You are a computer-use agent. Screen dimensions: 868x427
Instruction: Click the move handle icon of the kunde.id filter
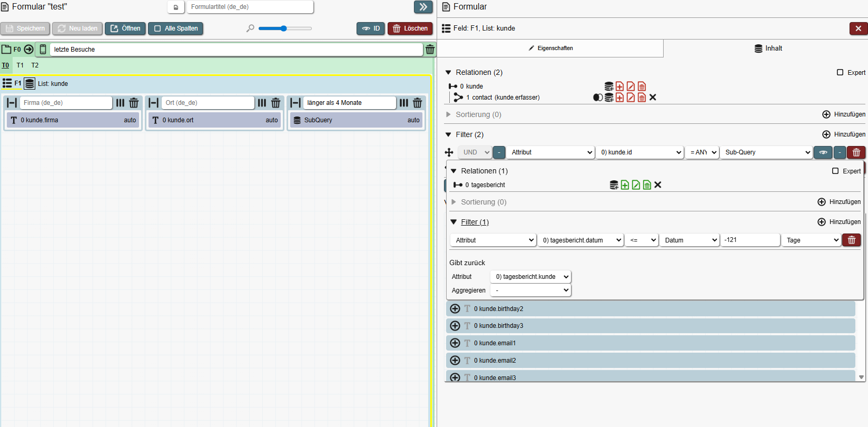[x=449, y=152]
